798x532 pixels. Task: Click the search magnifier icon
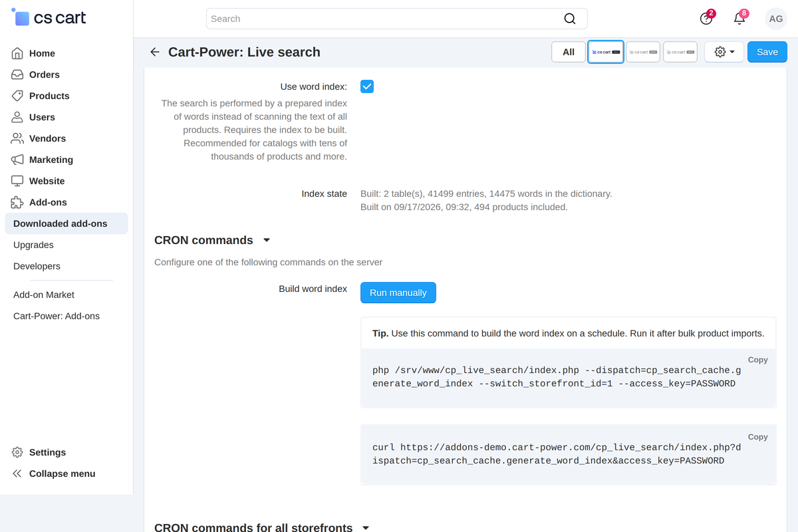coord(570,19)
